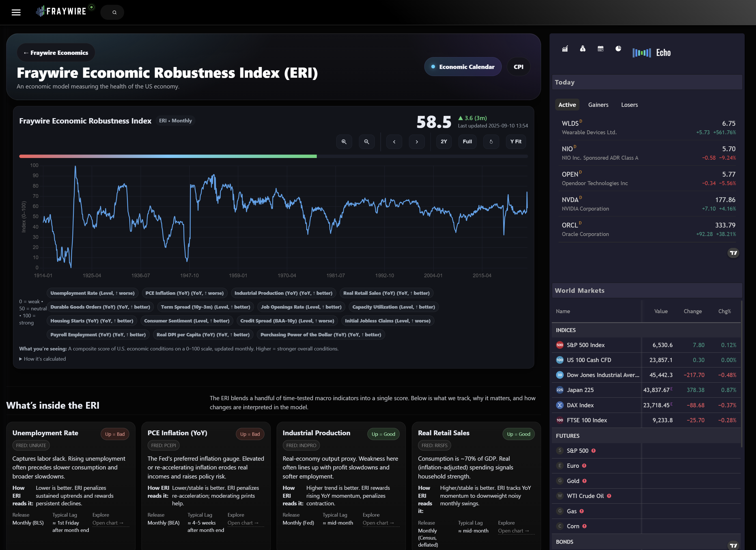Click the calendar icon in sidebar
Viewport: 756px width, 550px height.
[x=600, y=49]
